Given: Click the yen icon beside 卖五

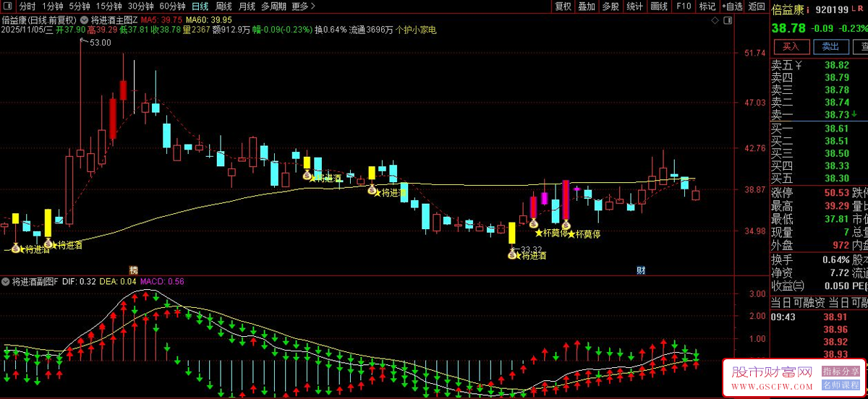Looking at the screenshot, I should 799,65.
